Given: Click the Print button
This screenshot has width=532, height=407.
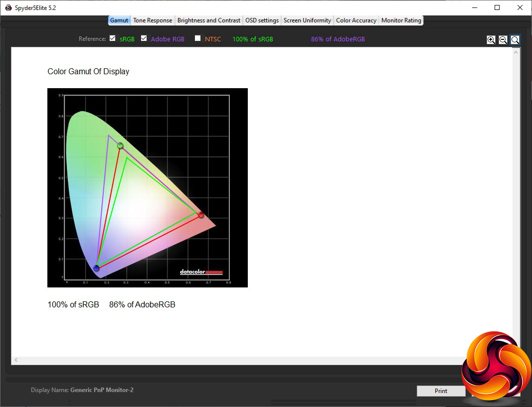Looking at the screenshot, I should click(441, 391).
